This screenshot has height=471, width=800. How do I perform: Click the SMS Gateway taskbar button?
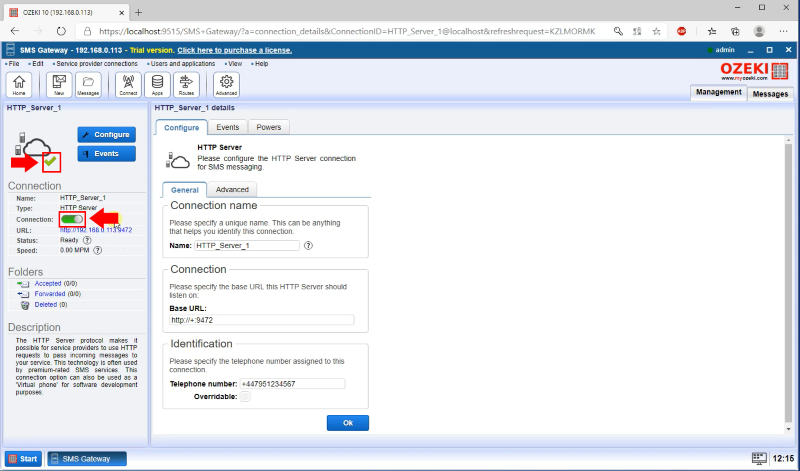87,458
